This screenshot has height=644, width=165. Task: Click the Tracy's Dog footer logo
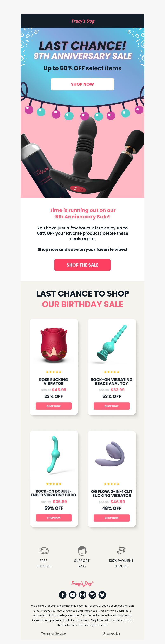[x=82, y=584]
